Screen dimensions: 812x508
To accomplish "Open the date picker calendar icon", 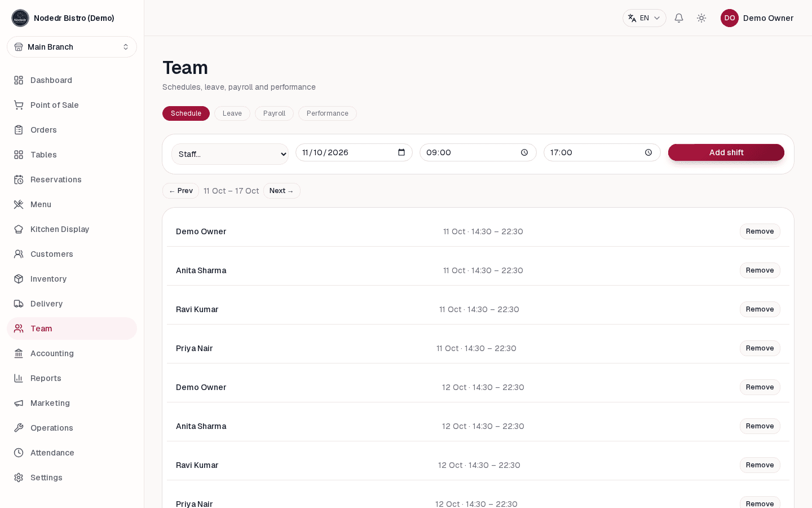I will click(x=401, y=152).
